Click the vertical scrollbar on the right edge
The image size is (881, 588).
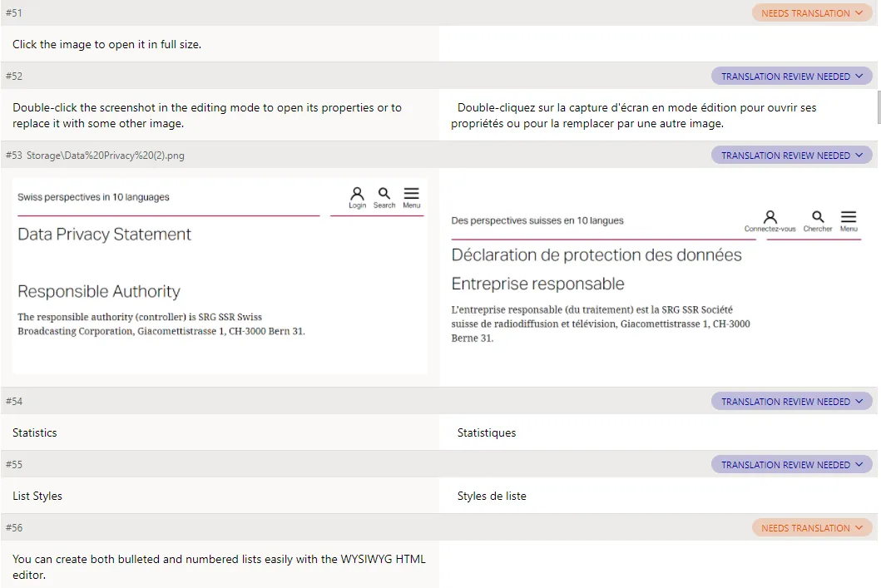[878, 107]
